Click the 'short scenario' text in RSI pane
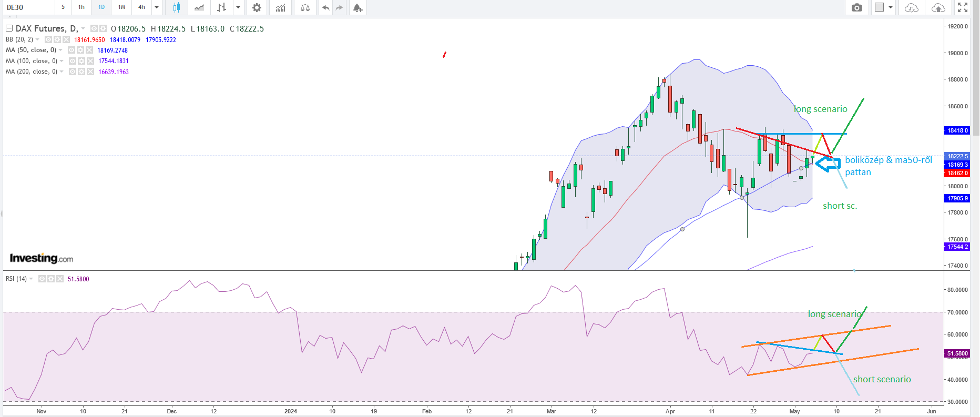This screenshot has width=980, height=417. pyautogui.click(x=882, y=379)
